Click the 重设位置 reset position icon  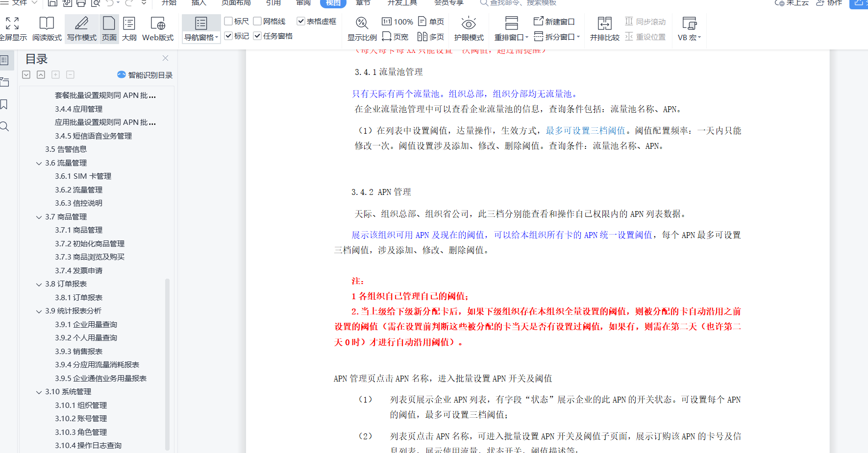click(x=629, y=37)
